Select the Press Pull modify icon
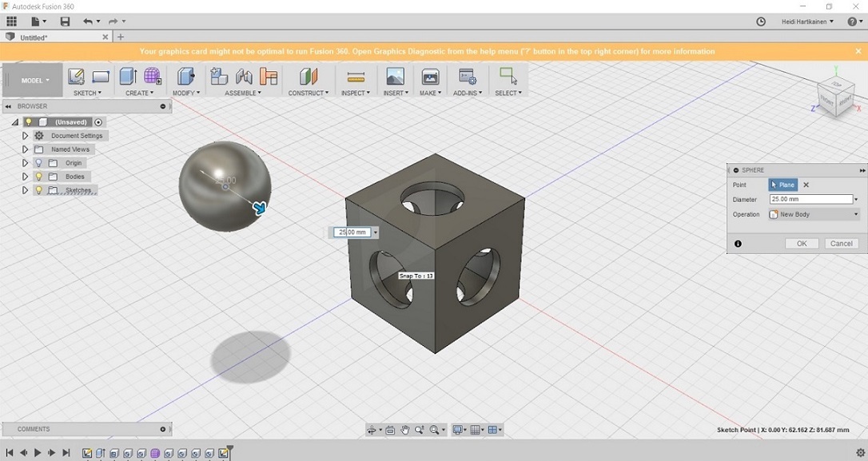This screenshot has width=868, height=461. coord(185,77)
